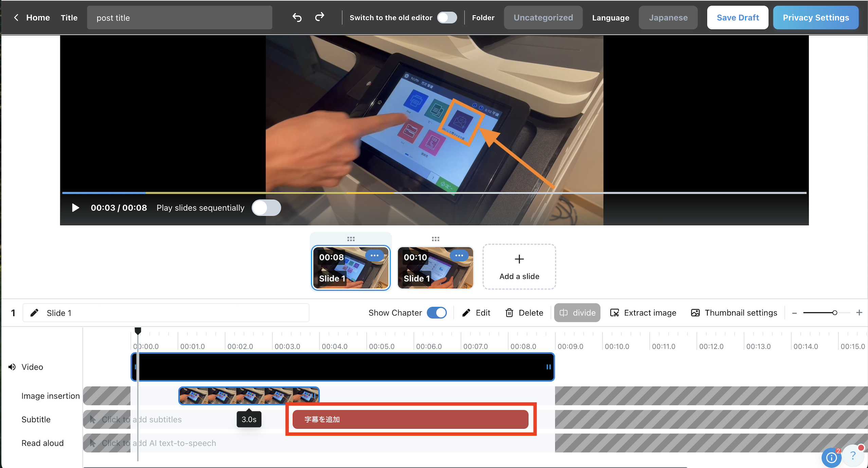Click Extract image in slide toolbar
The image size is (868, 468).
643,312
